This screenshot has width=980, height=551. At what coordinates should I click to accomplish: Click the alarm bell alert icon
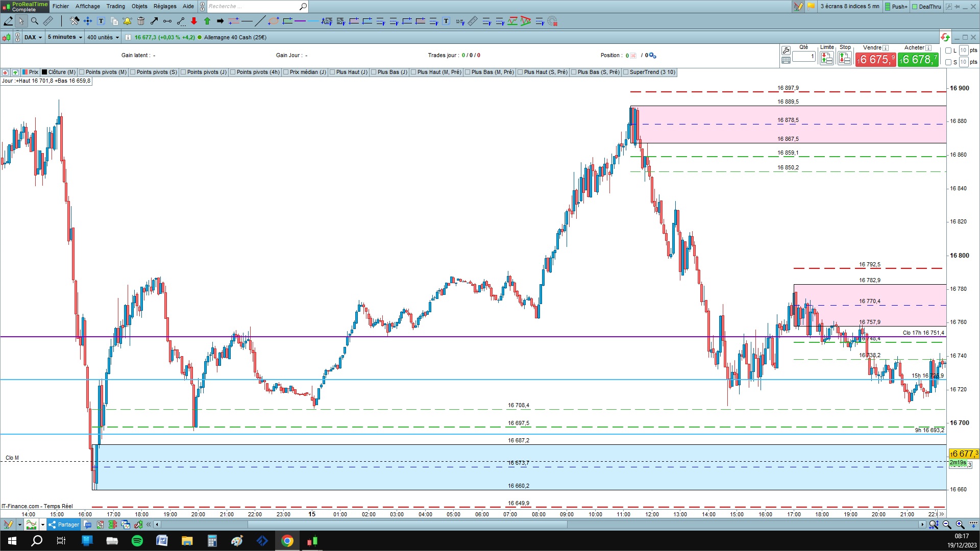point(127,21)
